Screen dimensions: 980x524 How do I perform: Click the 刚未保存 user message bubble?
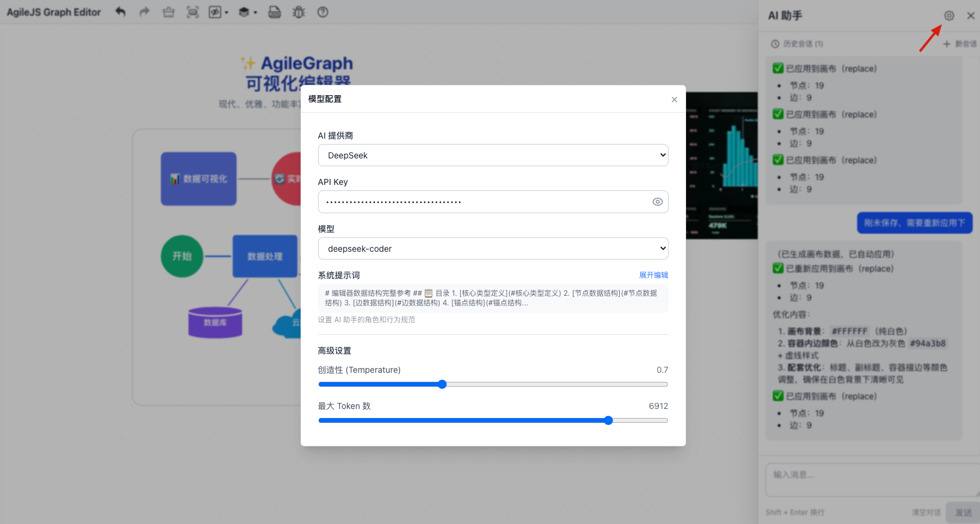pos(914,223)
